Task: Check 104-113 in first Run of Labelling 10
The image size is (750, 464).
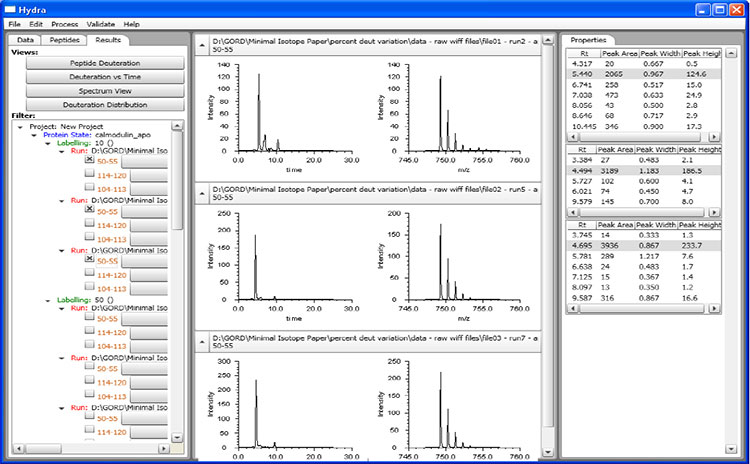Action: [89, 187]
